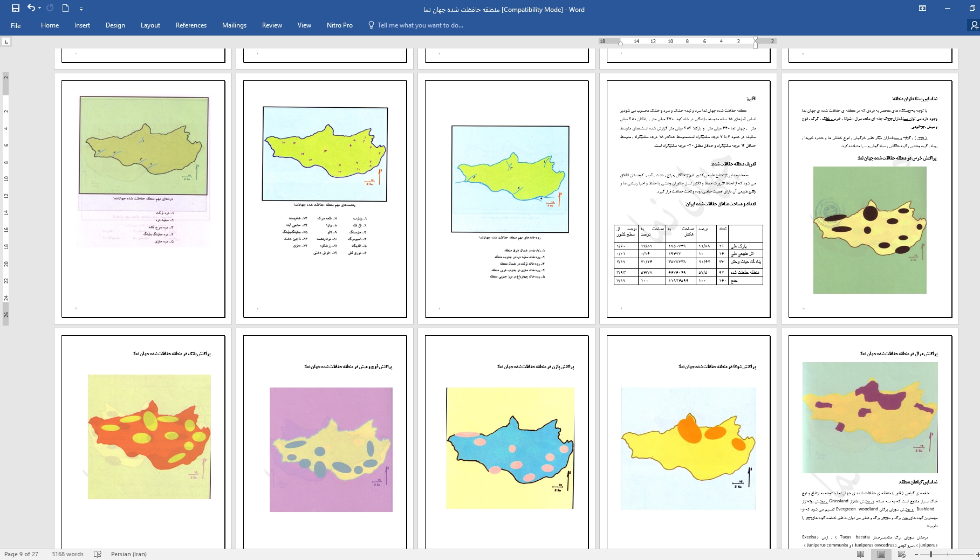Click the Save icon in Quick Access Toolbar
Screen dimensions: 980x560
15,8
